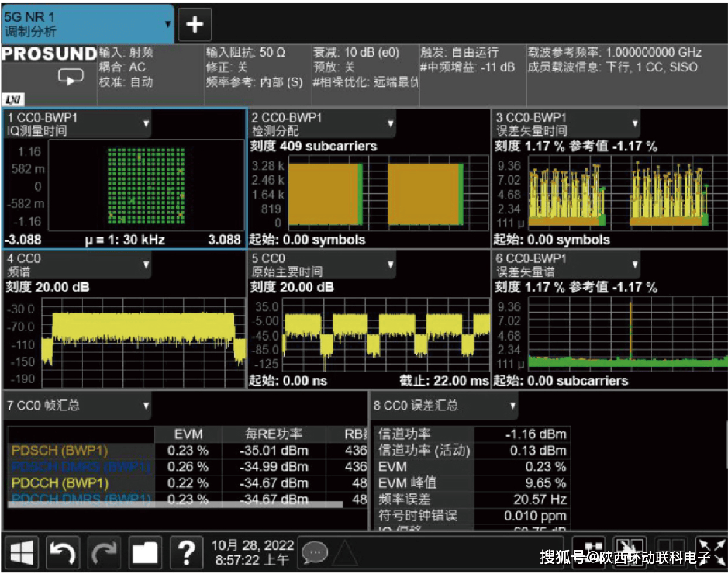Viewport: 728px width, 574px height.
Task: Click the undo arrow icon
Action: coord(64,552)
